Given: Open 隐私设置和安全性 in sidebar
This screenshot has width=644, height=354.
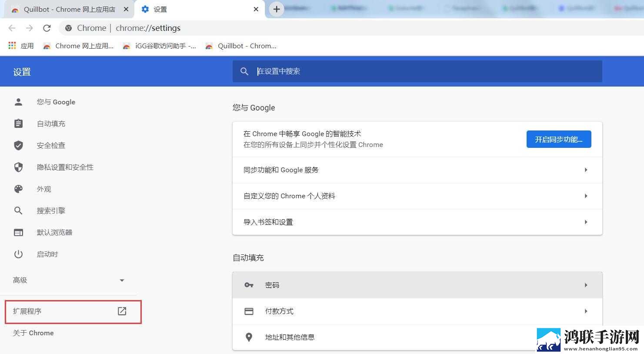Looking at the screenshot, I should 65,167.
